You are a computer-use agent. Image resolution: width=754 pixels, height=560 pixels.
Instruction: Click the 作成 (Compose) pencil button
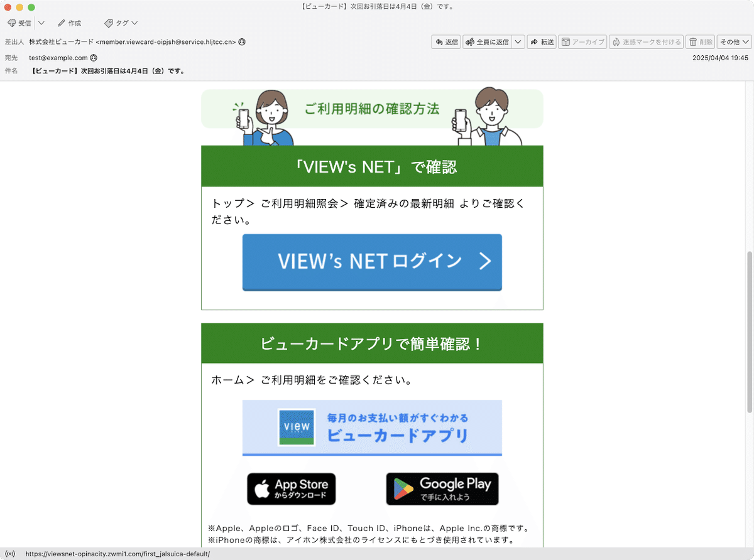click(x=69, y=23)
